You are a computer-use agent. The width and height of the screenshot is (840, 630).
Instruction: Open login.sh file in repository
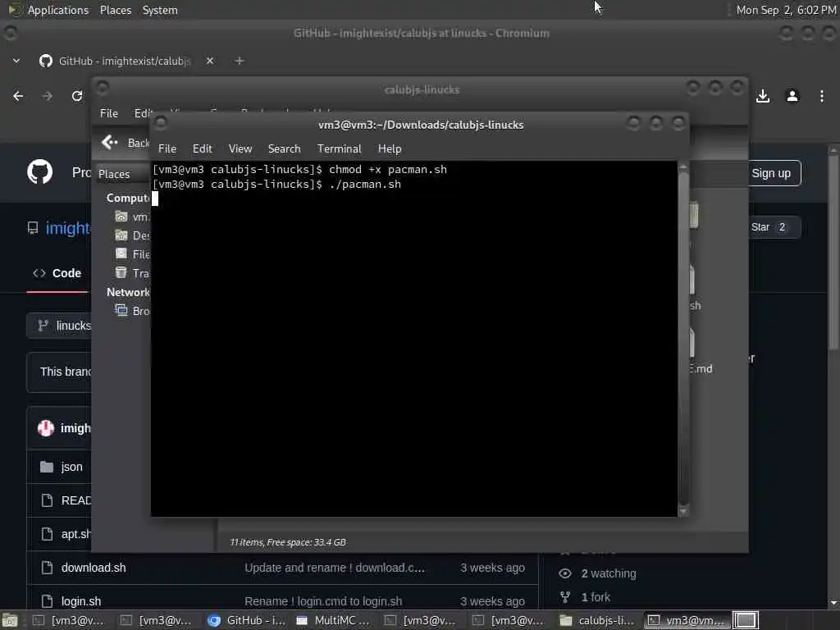coord(81,601)
